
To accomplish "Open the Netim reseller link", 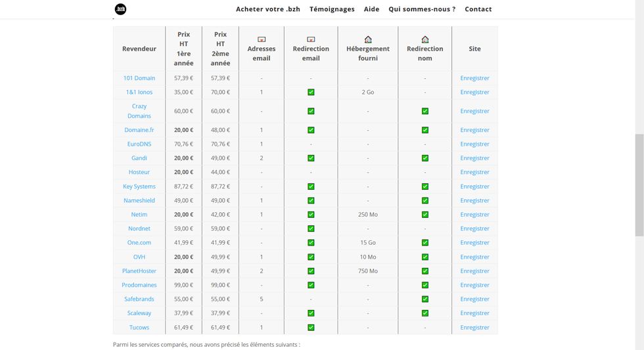I will tap(139, 214).
